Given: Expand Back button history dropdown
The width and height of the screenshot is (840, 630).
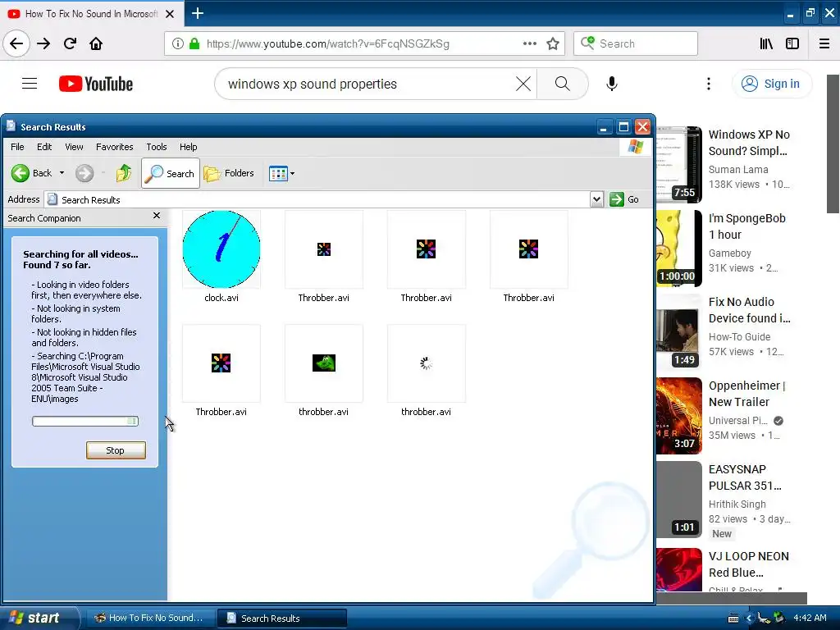Looking at the screenshot, I should pos(62,173).
